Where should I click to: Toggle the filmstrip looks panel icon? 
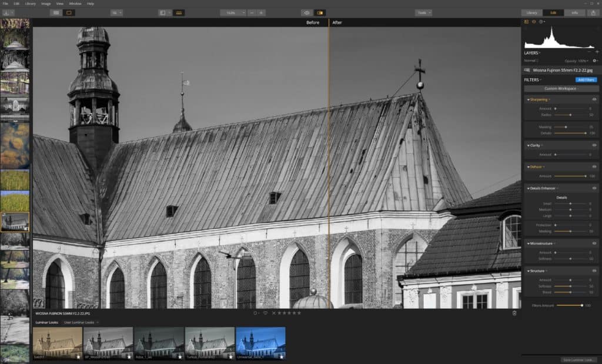[x=179, y=12]
